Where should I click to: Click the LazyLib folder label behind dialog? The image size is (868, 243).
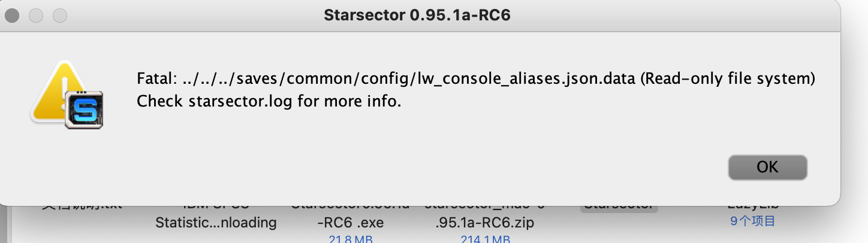tap(752, 206)
